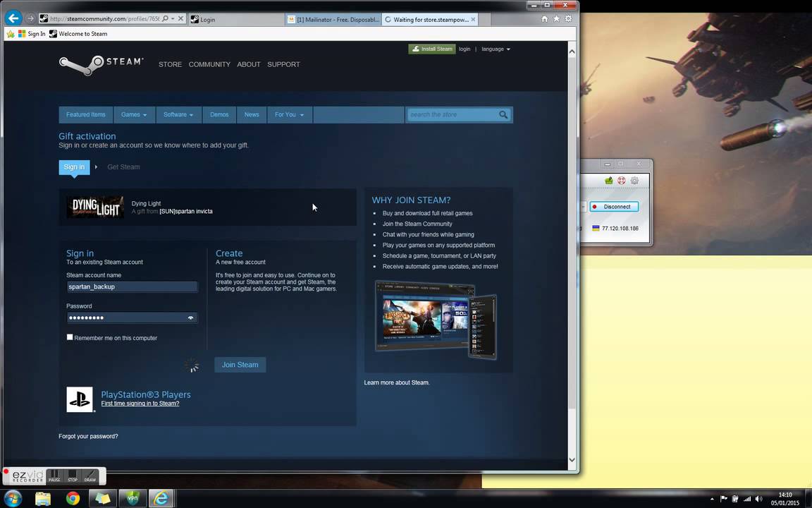Click the browser forward arrow button
Screen dimensions: 812x508
tap(30, 18)
